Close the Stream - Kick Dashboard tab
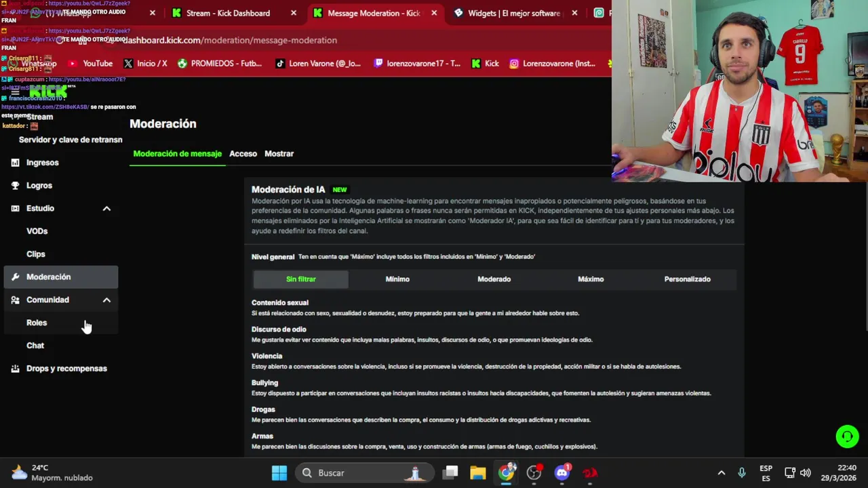 pyautogui.click(x=293, y=13)
